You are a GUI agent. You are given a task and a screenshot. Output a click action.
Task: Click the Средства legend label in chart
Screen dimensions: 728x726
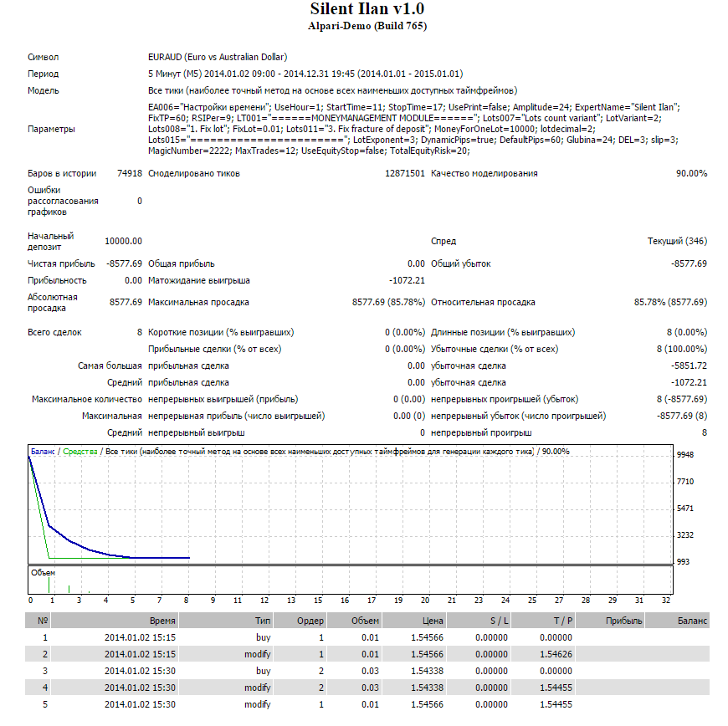point(79,451)
